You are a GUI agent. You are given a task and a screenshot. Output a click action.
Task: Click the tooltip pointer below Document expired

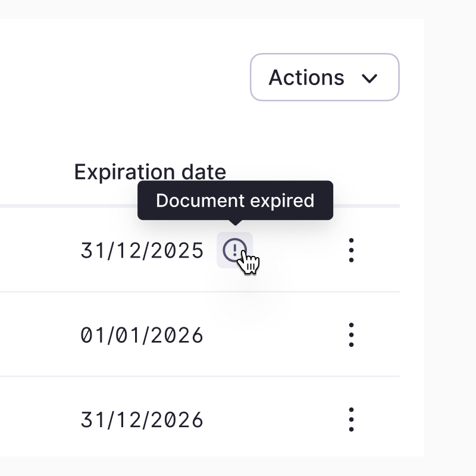tap(235, 223)
